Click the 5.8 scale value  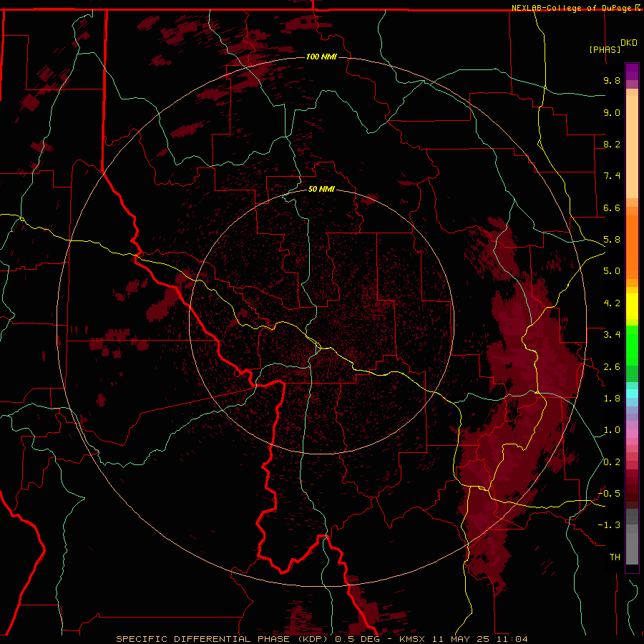[x=612, y=240]
